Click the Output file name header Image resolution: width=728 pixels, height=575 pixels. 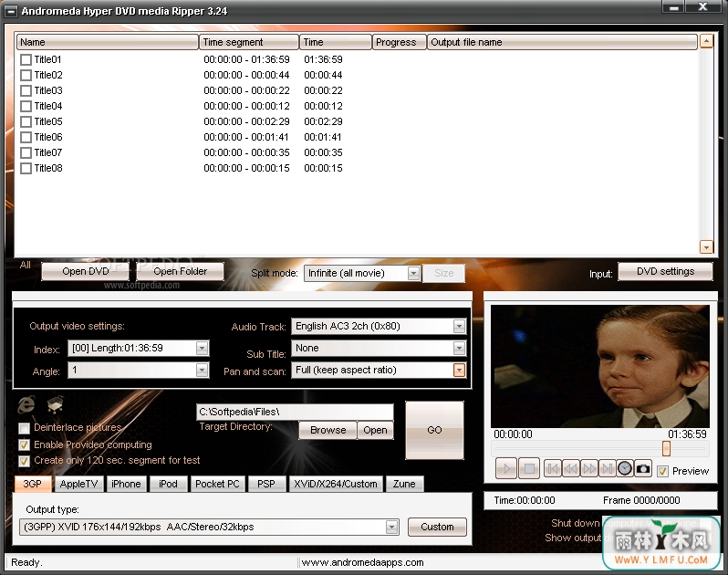(562, 42)
